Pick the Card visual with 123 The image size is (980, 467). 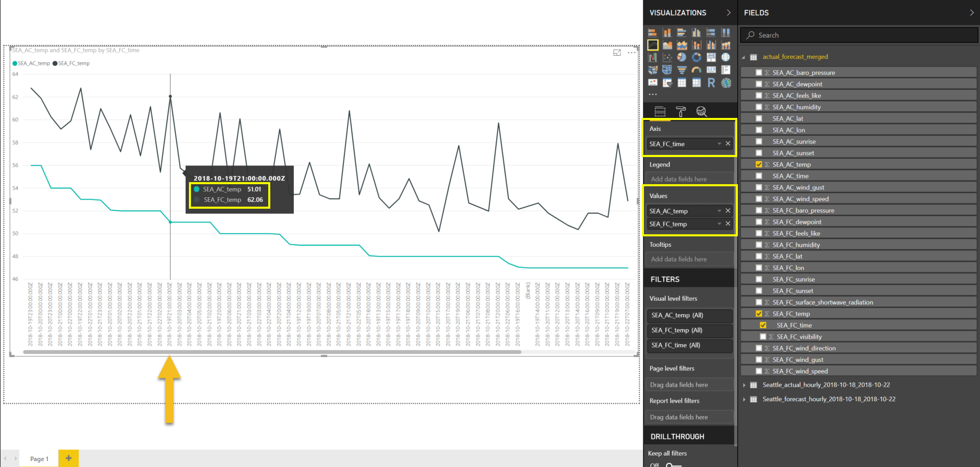711,70
